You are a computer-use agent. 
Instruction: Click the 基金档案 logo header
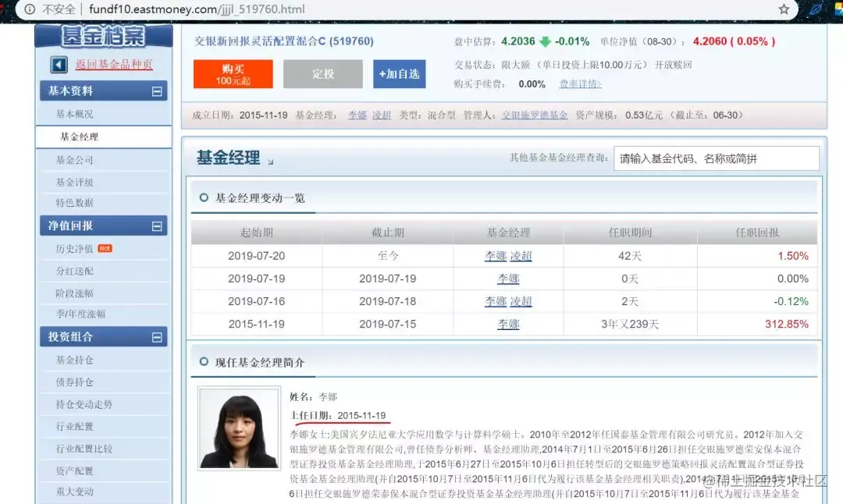point(103,35)
